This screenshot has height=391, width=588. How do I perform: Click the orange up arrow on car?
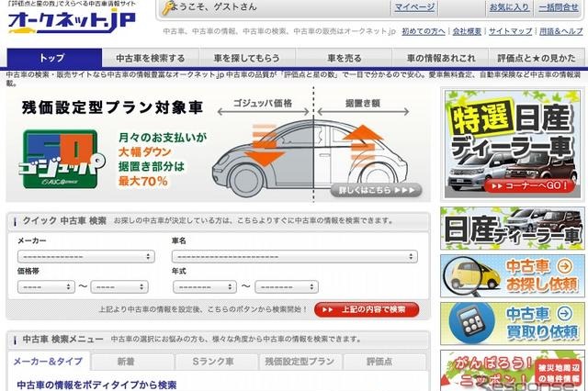(362, 146)
